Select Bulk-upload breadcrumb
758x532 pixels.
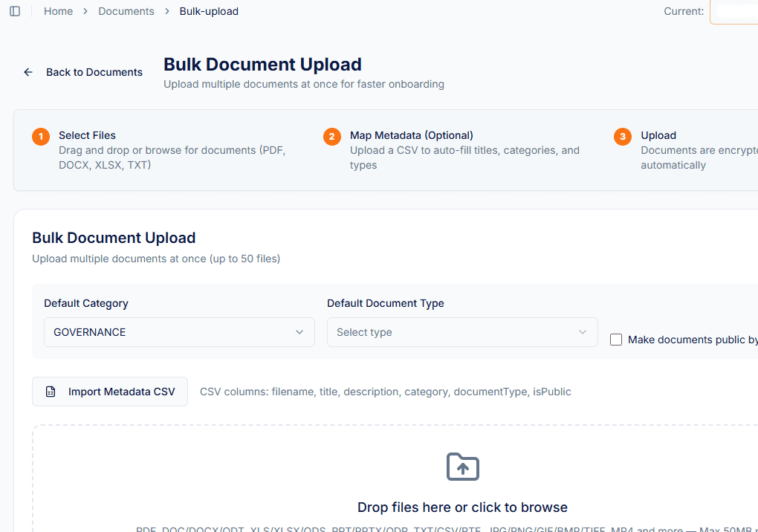point(209,11)
